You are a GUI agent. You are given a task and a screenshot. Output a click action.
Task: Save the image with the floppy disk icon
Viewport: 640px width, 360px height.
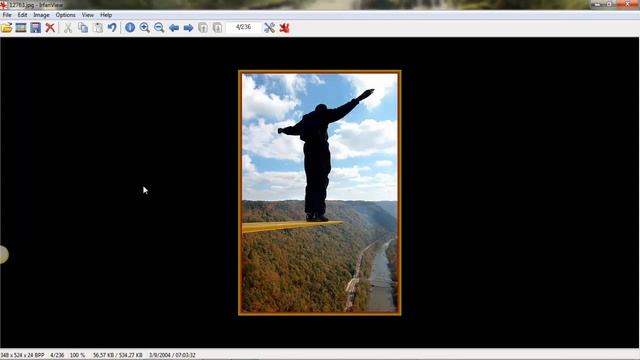tap(36, 27)
